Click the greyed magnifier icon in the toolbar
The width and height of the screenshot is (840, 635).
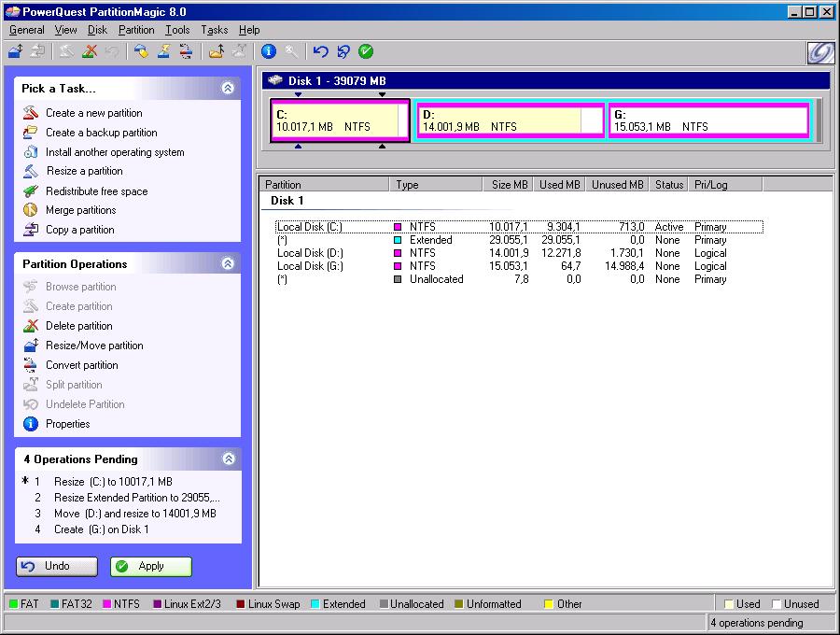pyautogui.click(x=291, y=51)
